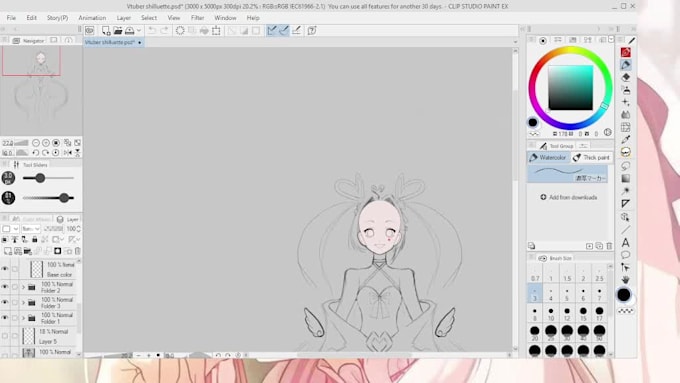The width and height of the screenshot is (680, 383).
Task: Click the New canvas icon in toolbar
Action: tap(105, 30)
